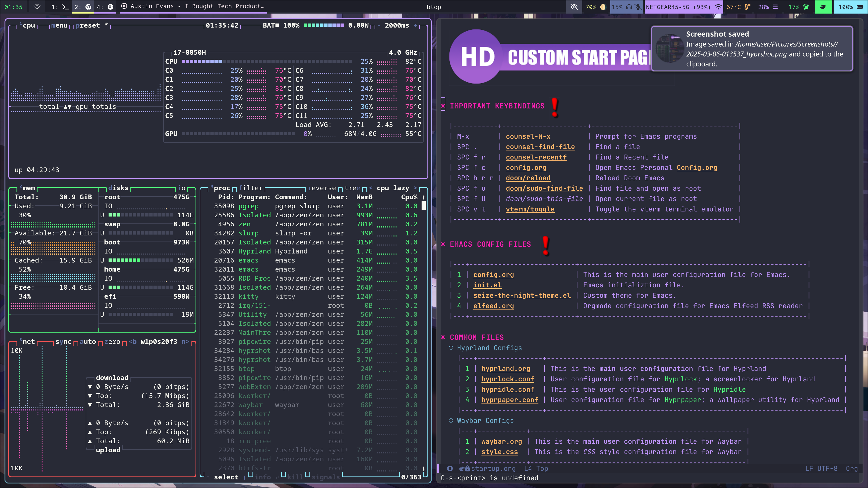The width and height of the screenshot is (868, 488).
Task: Switch to workspace 2 browser icon
Action: (x=88, y=7)
